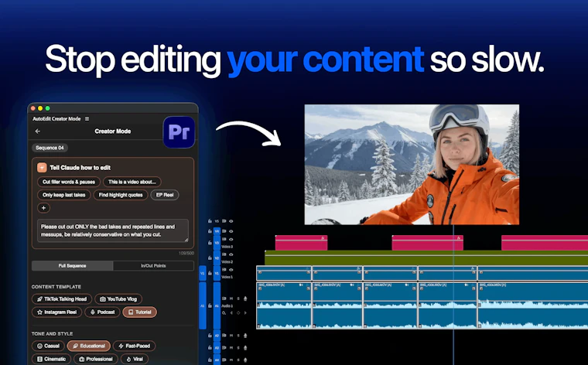588x365 pixels.
Task: Select Tutorial template
Action: coord(139,312)
